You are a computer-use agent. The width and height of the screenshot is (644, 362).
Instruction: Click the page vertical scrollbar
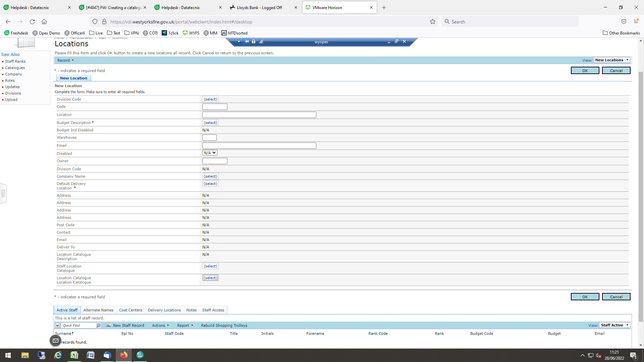[x=641, y=194]
